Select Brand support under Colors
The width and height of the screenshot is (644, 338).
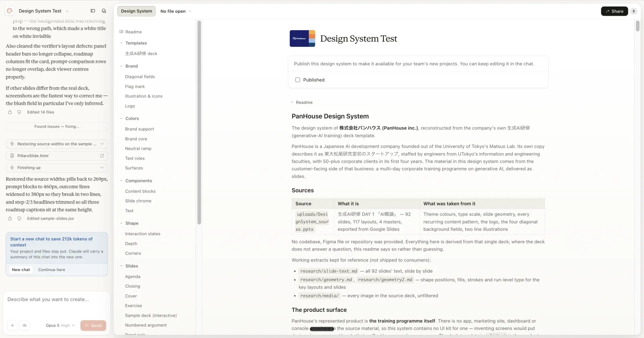pyautogui.click(x=139, y=129)
